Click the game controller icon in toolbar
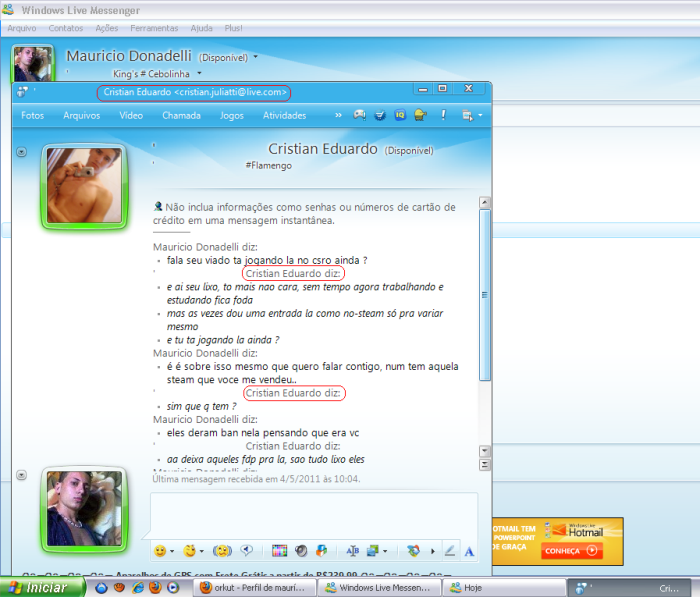The height and width of the screenshot is (597, 700). click(360, 115)
